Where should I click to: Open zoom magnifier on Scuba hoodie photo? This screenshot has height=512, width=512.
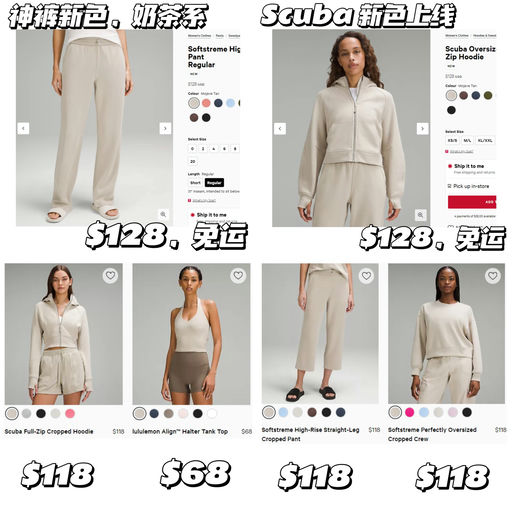pos(420,215)
